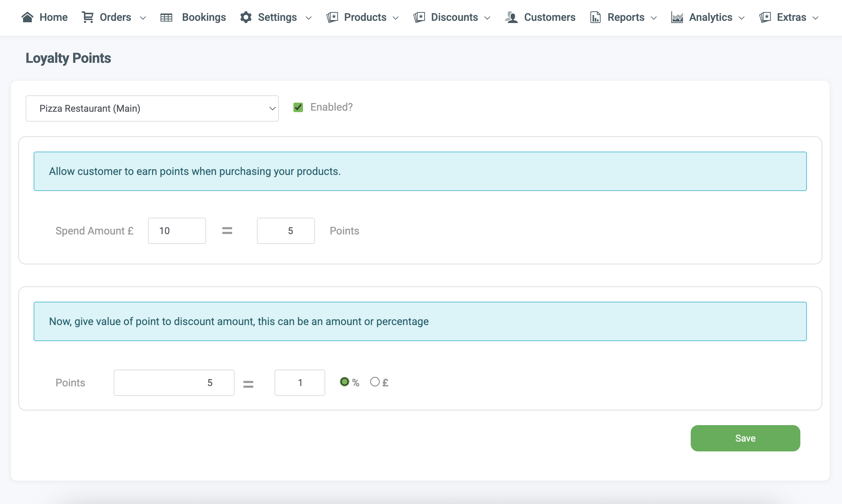Screen dimensions: 842x504
Task: Untick the Enabled? checkbox
Action: pos(298,107)
